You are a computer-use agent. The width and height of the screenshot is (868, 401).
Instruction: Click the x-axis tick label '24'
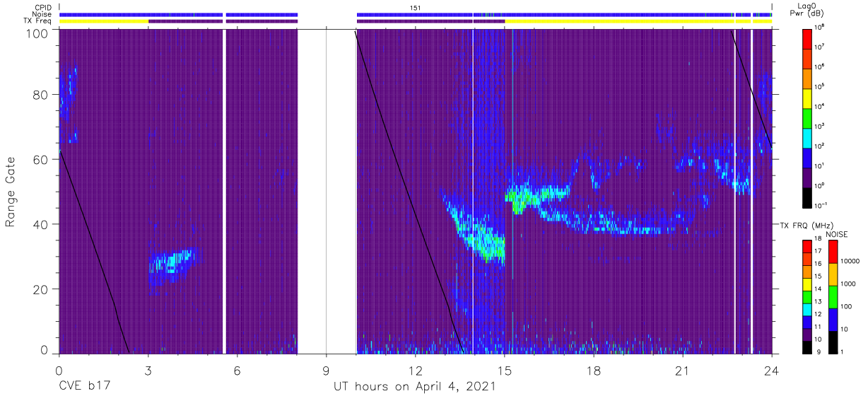pyautogui.click(x=772, y=371)
